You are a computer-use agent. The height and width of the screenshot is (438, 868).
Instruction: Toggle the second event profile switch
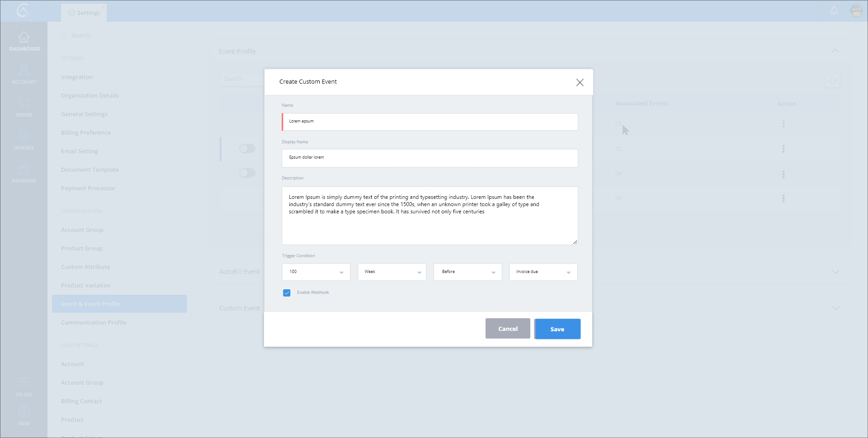(247, 173)
